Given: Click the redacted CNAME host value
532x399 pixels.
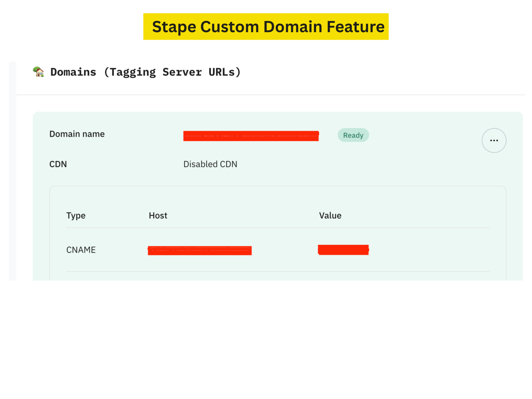Looking at the screenshot, I should [x=200, y=250].
